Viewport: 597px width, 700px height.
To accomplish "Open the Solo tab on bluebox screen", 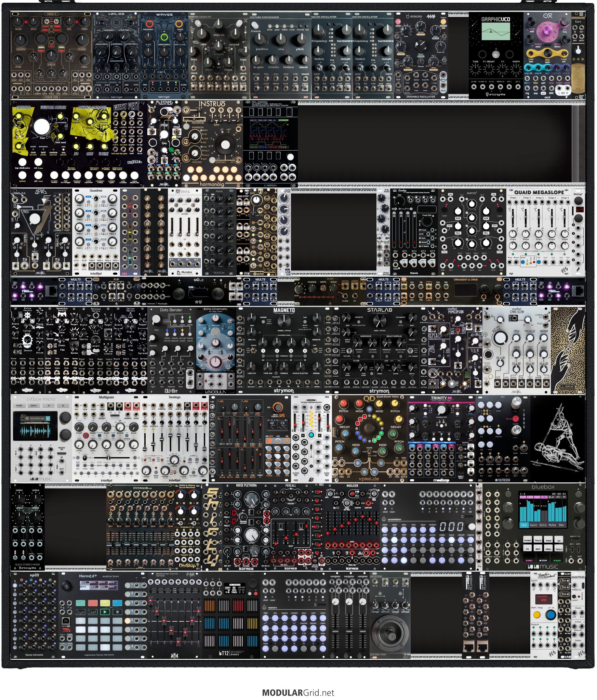I will pyautogui.click(x=543, y=525).
